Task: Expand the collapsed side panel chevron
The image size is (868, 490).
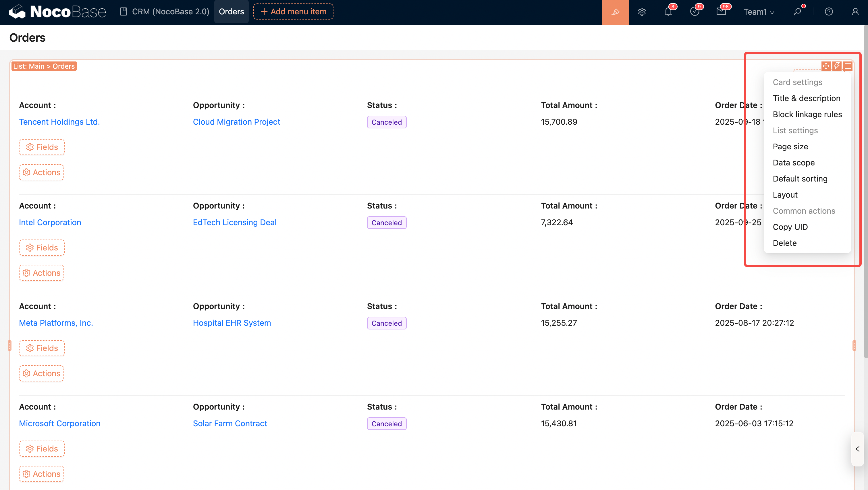Action: (x=858, y=449)
